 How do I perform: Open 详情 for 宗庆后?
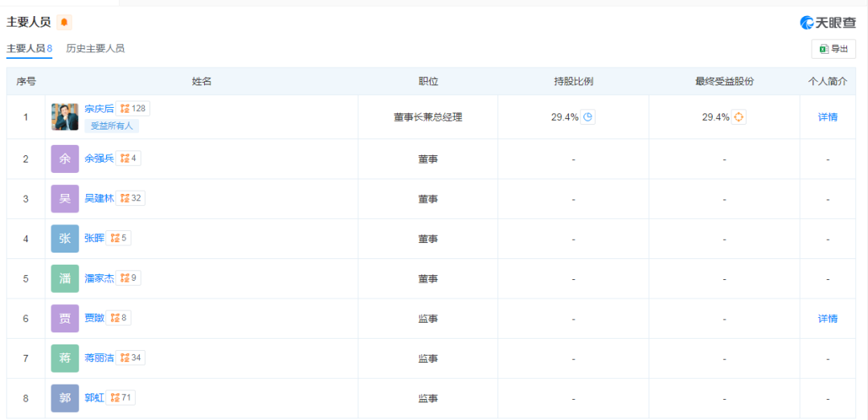(828, 117)
